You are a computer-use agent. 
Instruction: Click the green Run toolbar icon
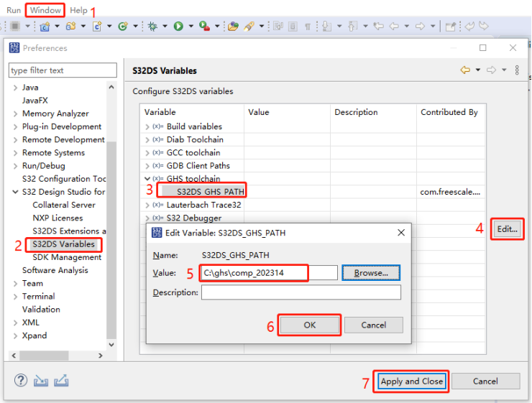(x=178, y=27)
